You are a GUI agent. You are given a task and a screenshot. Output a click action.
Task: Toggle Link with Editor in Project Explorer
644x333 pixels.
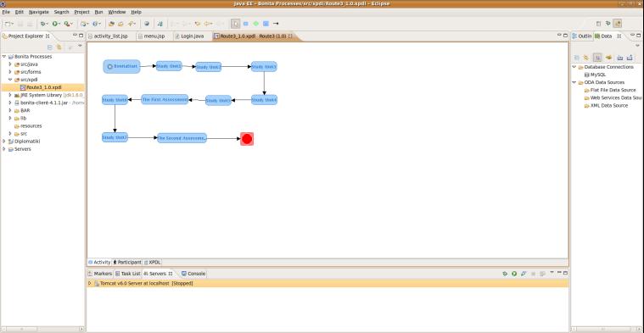[59, 47]
